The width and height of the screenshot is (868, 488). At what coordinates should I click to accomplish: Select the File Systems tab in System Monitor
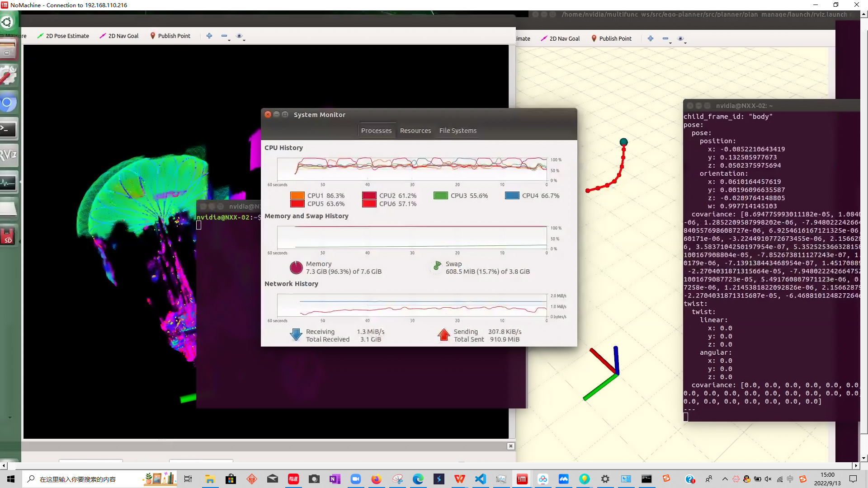coord(458,130)
